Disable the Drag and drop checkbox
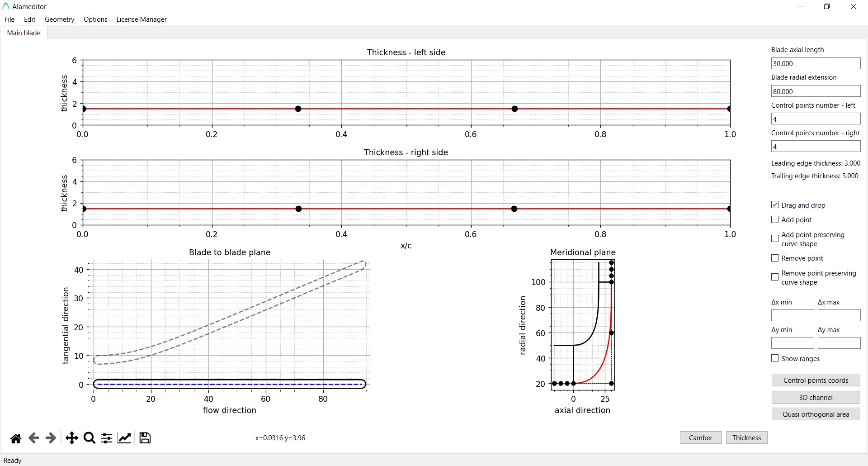Image resolution: width=868 pixels, height=466 pixels. pyautogui.click(x=775, y=205)
